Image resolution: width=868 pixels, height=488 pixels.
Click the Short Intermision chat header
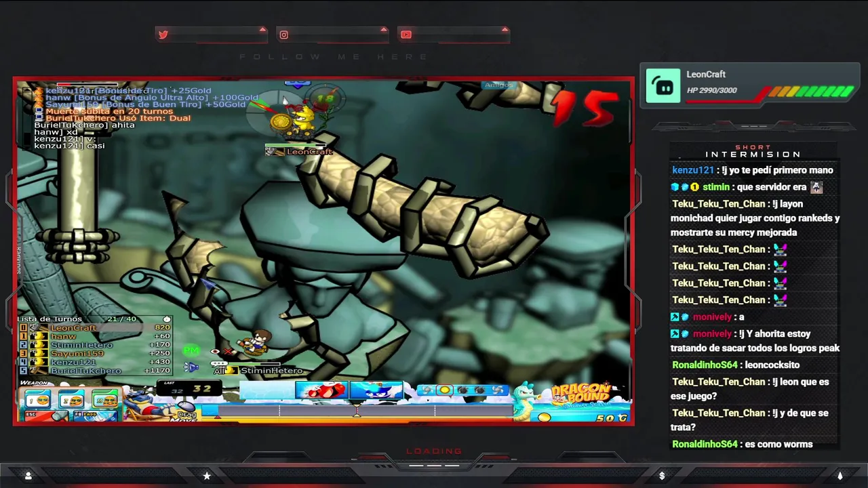(753, 151)
